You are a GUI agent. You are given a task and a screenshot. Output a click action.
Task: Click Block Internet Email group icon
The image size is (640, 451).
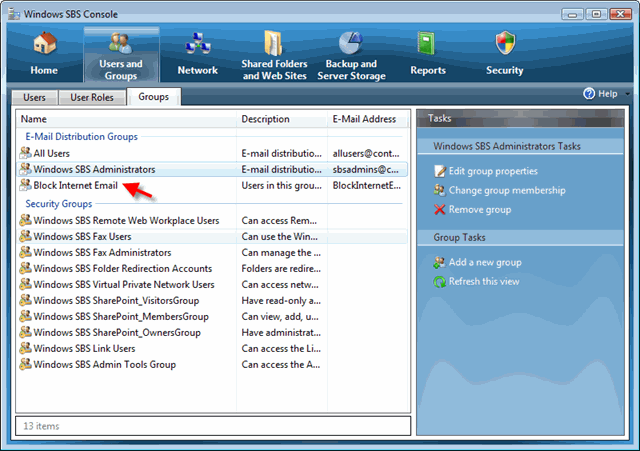(25, 185)
